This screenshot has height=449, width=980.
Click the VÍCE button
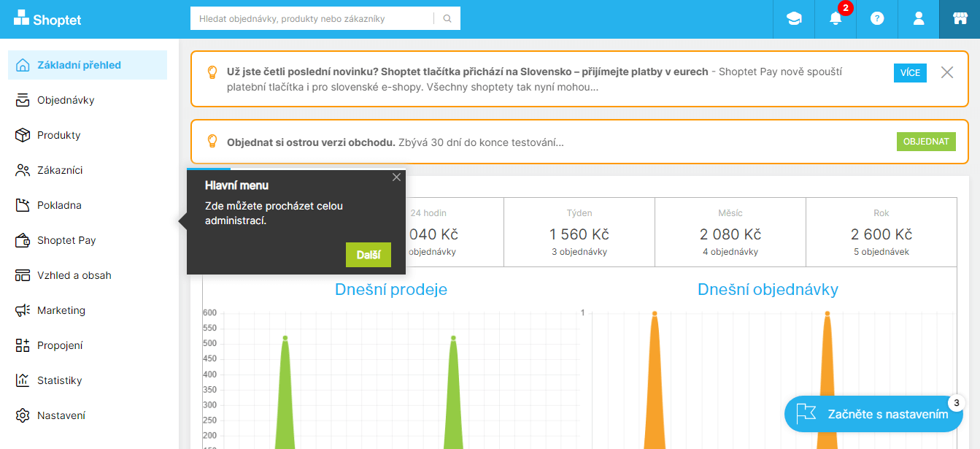910,73
